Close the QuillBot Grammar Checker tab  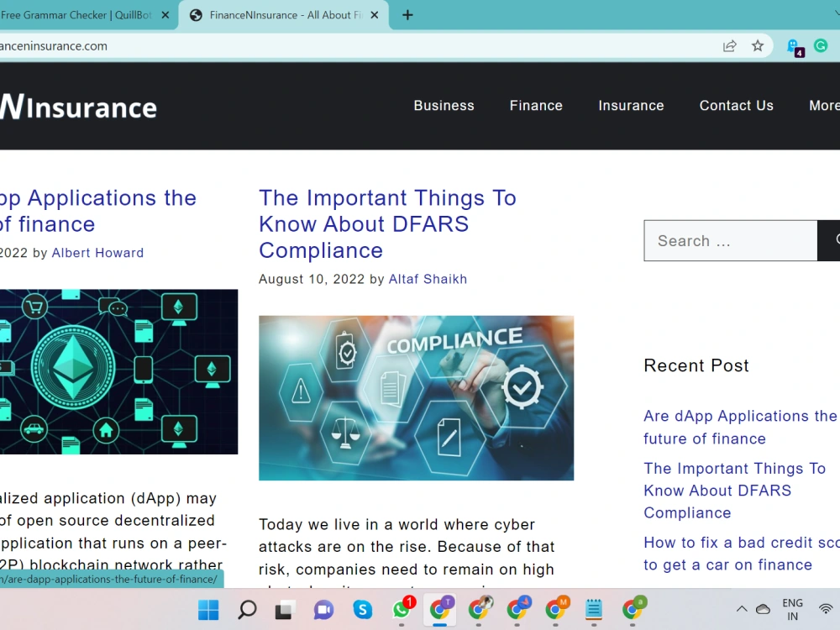click(165, 15)
